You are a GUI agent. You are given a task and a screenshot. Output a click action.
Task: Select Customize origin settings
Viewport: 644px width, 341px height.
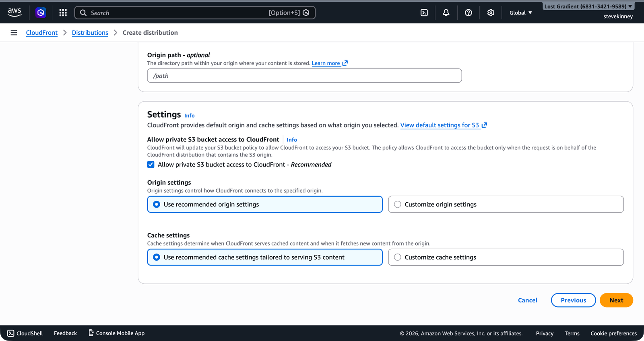click(506, 204)
